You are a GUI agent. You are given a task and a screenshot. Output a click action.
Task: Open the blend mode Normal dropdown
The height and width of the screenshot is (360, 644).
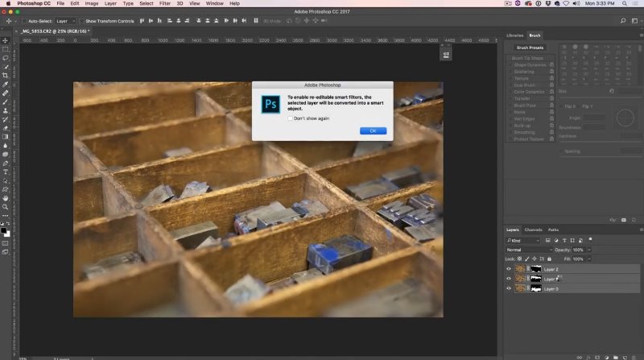click(x=529, y=250)
